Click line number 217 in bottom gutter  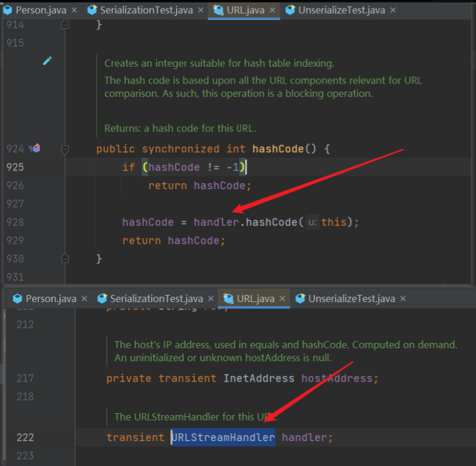tap(25, 378)
